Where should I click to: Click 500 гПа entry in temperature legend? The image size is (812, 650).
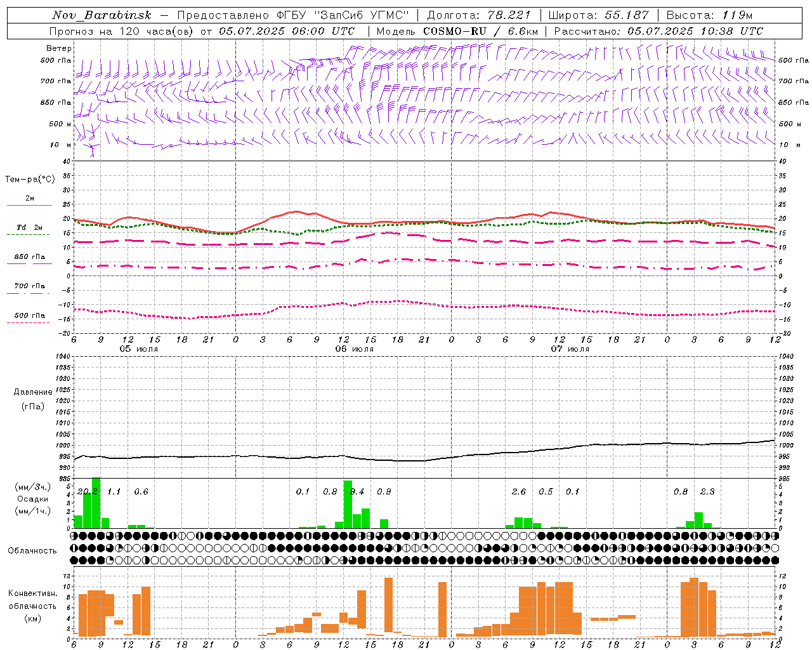(30, 315)
